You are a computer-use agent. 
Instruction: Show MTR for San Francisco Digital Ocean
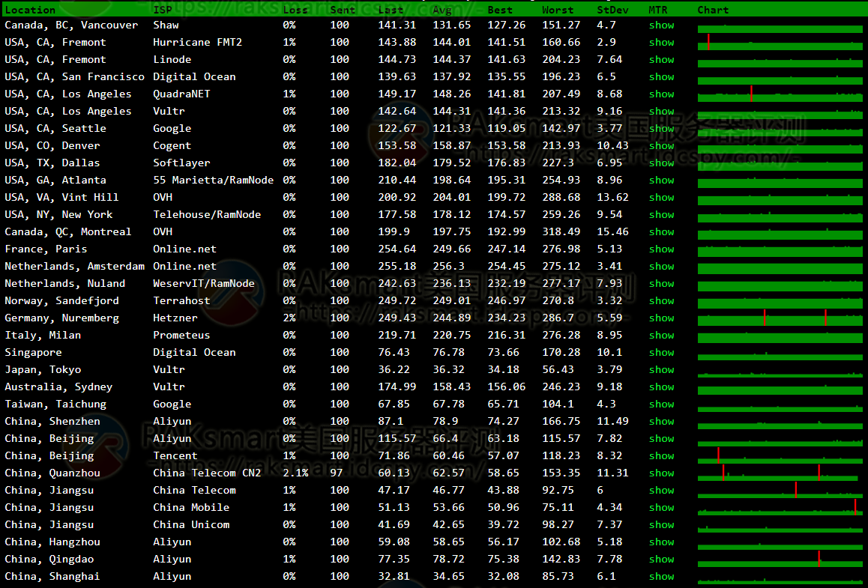point(662,77)
